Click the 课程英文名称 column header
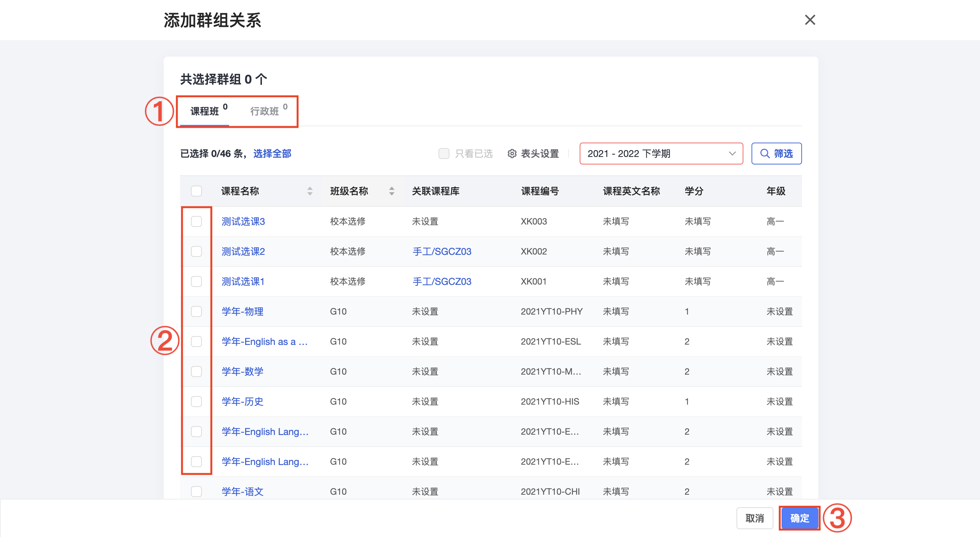The height and width of the screenshot is (537, 980). click(632, 191)
